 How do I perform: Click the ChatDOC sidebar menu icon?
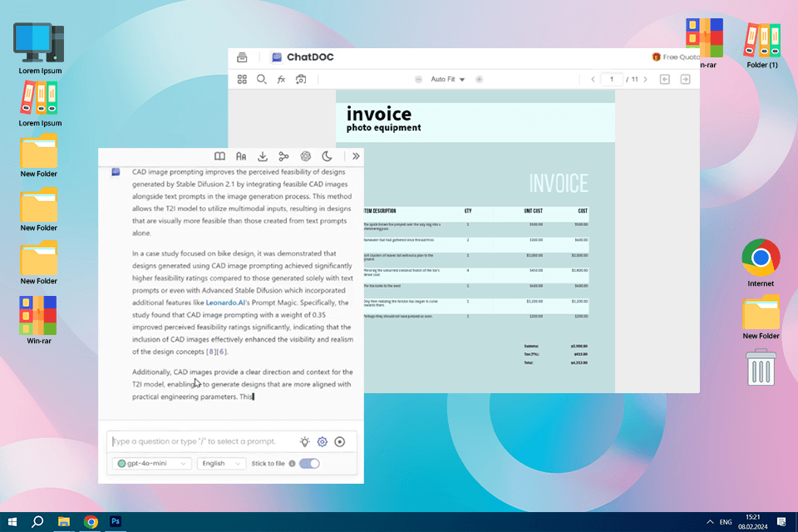coord(242,57)
